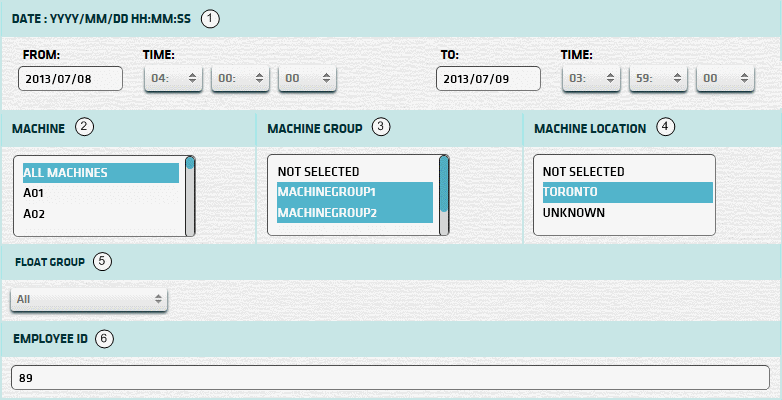This screenshot has height=400, width=782.
Task: Click the TO date input field
Action: (x=488, y=79)
